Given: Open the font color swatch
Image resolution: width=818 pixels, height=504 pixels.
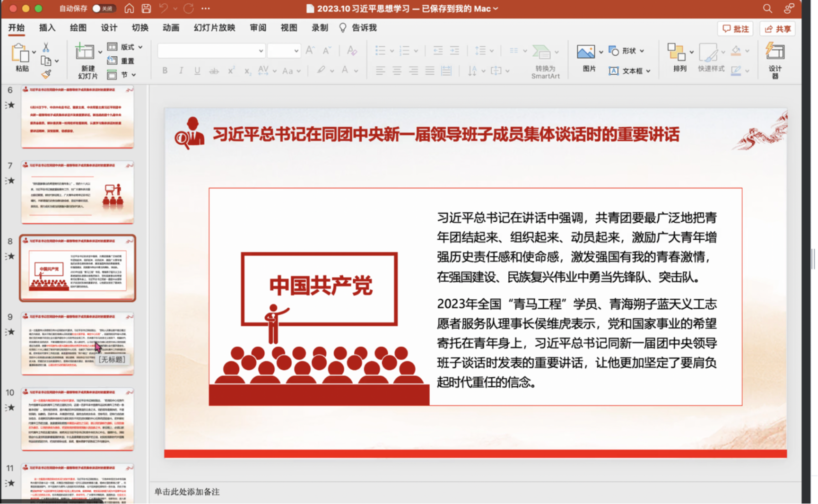Looking at the screenshot, I should pyautogui.click(x=347, y=70).
